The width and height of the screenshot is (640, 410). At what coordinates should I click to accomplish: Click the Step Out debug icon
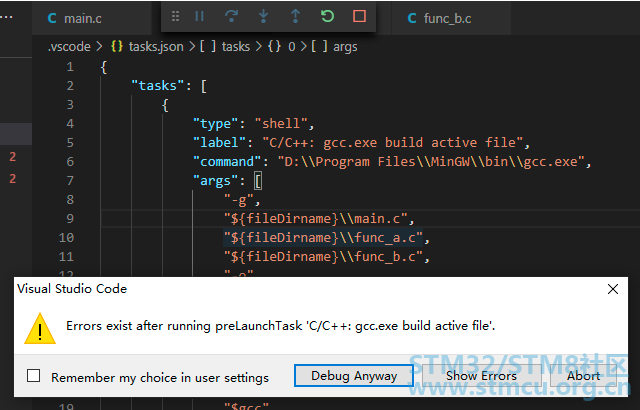[x=295, y=17]
